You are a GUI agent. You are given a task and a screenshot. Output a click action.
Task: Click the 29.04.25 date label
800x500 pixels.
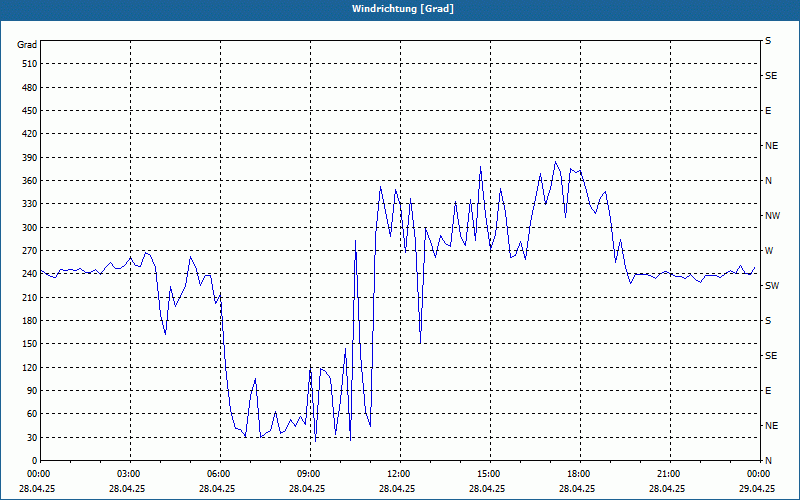757,488
